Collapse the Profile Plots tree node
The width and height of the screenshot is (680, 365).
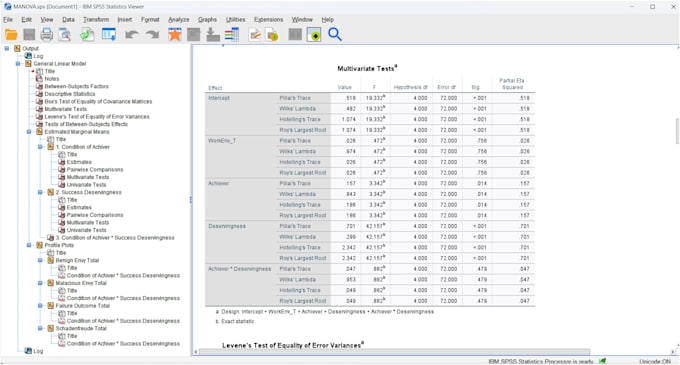point(29,245)
